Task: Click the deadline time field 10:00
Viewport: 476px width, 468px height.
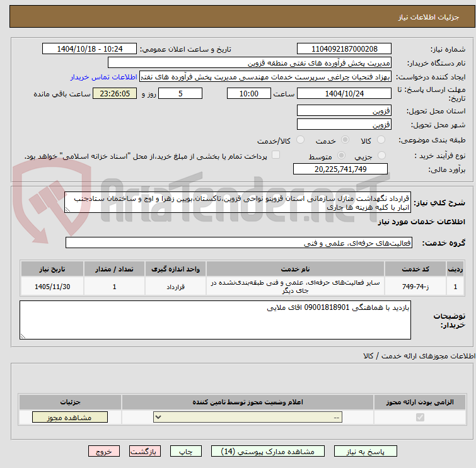Action: click(x=249, y=93)
